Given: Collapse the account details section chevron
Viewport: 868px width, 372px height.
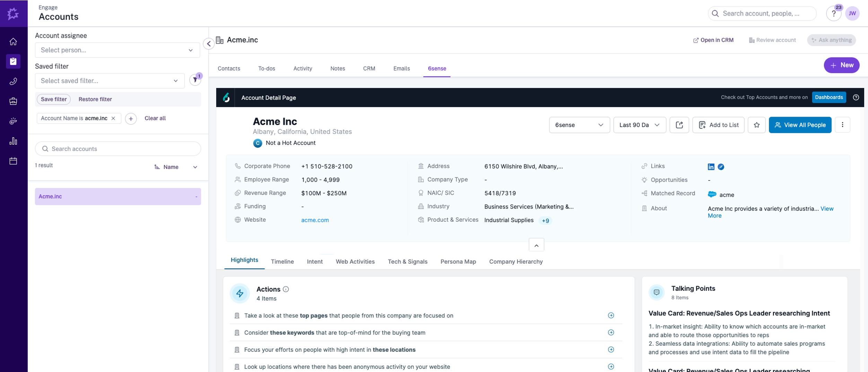Looking at the screenshot, I should point(536,245).
